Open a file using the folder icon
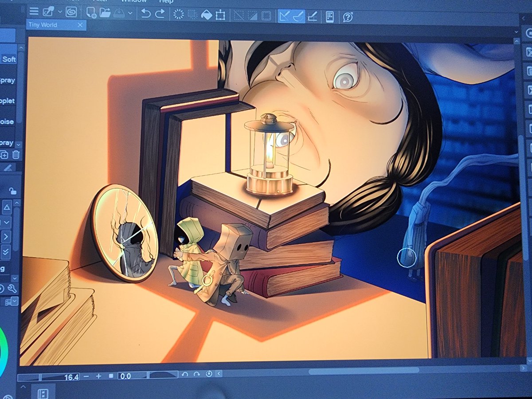Viewport: 532px width, 399px height. [x=105, y=13]
